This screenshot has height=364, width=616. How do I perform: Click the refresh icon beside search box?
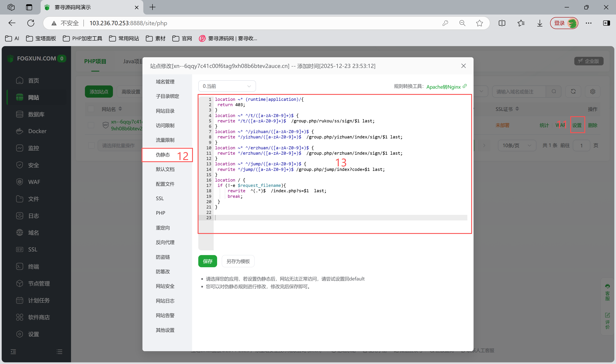pyautogui.click(x=573, y=91)
